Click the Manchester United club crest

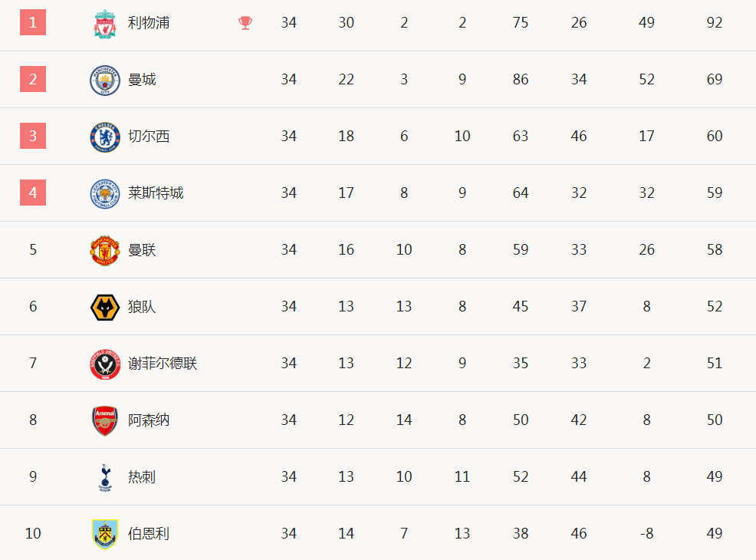(104, 250)
